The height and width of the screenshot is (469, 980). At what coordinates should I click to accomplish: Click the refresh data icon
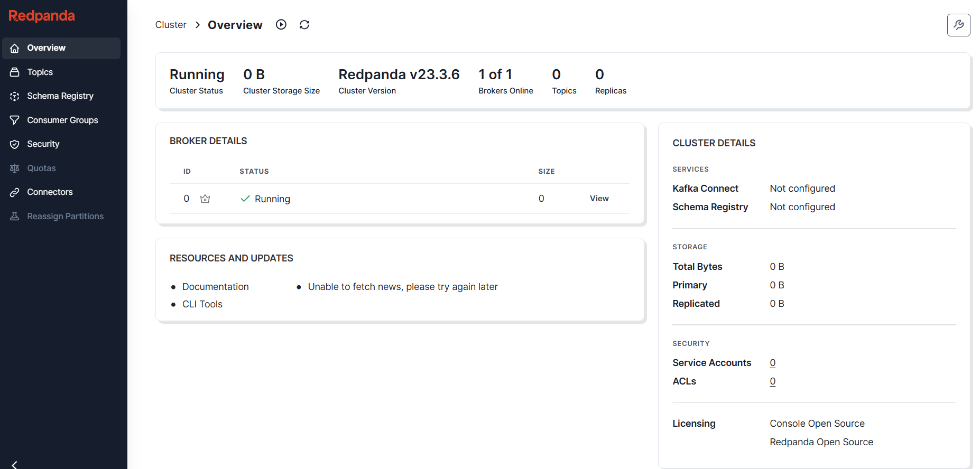[x=304, y=24]
